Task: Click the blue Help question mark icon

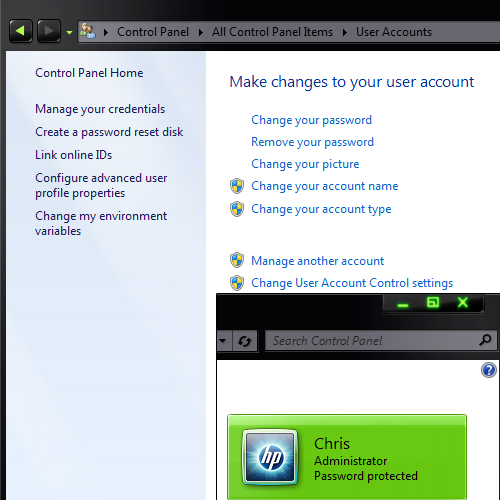Action: click(489, 370)
